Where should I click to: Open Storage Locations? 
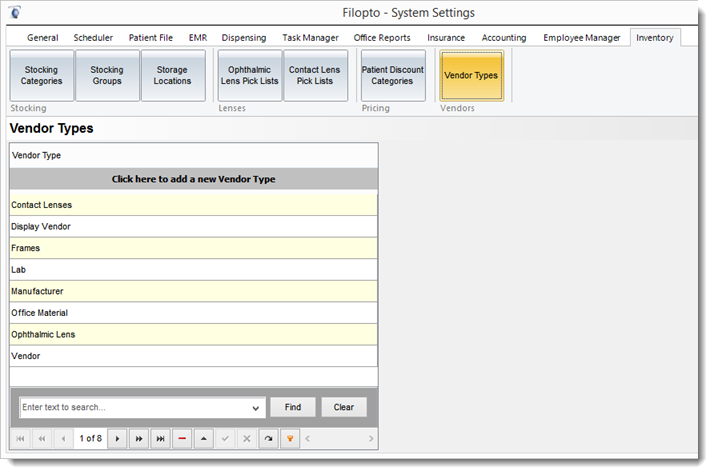[172, 76]
